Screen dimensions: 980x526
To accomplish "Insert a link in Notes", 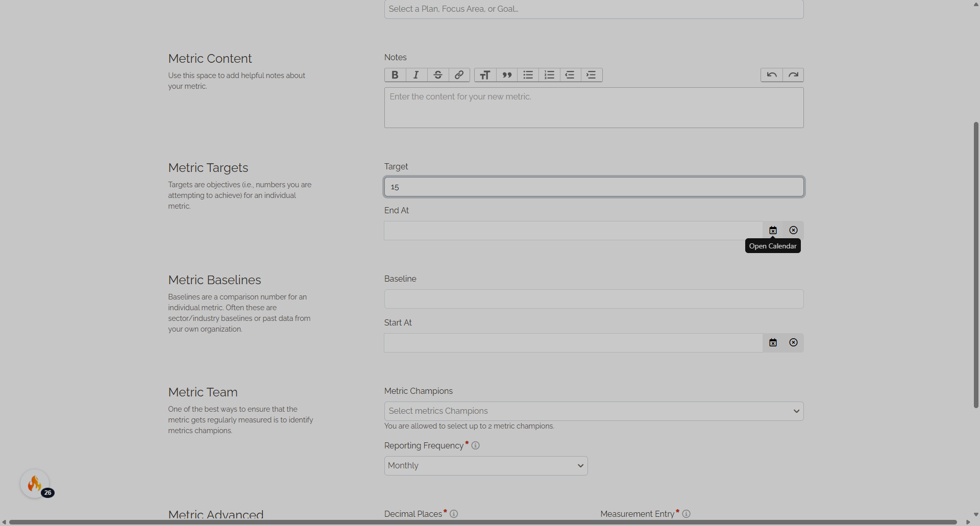I will click(x=459, y=75).
